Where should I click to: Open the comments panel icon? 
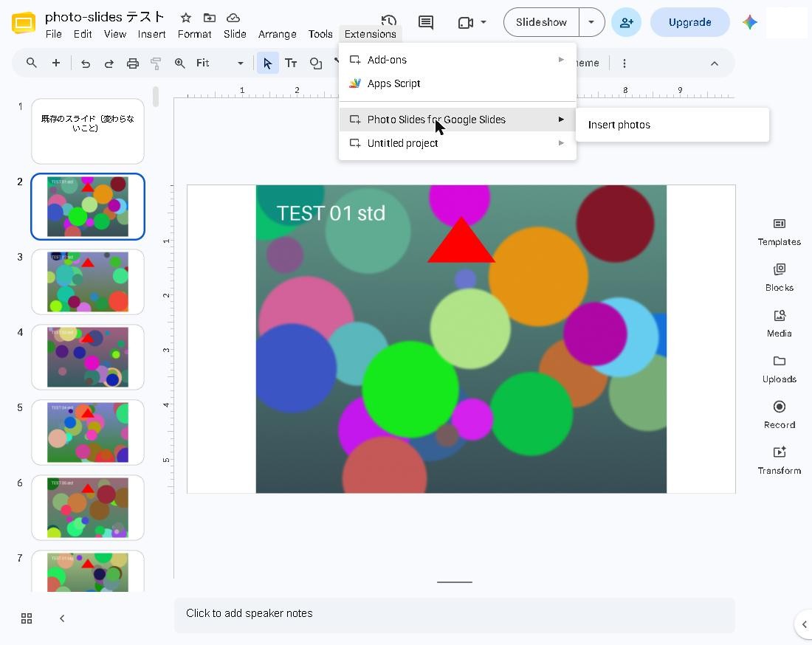pyautogui.click(x=426, y=22)
